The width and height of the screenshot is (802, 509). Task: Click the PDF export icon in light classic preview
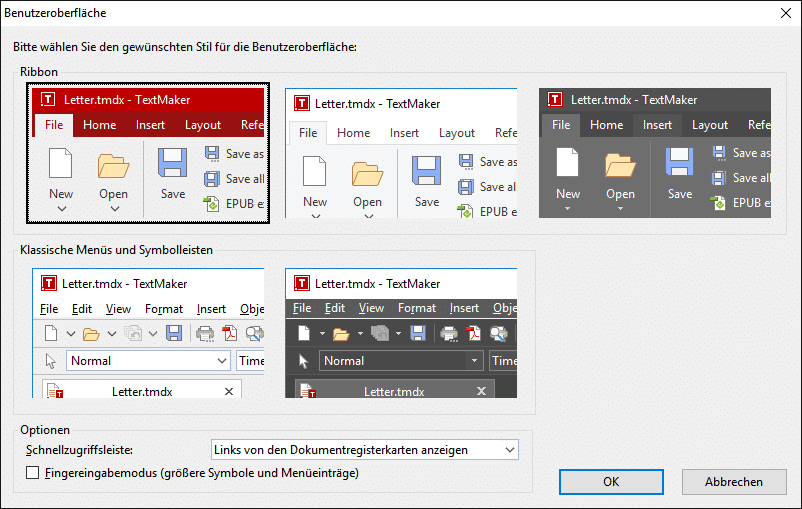coord(230,334)
